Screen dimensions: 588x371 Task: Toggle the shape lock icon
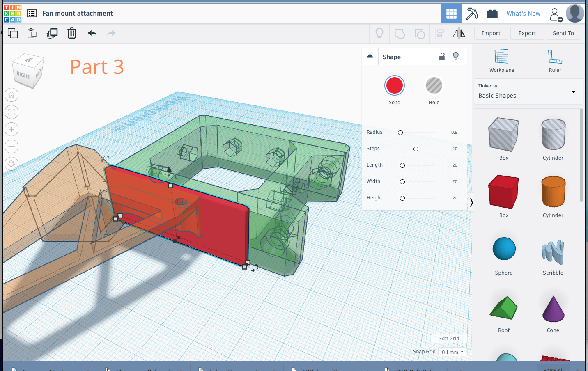click(442, 56)
